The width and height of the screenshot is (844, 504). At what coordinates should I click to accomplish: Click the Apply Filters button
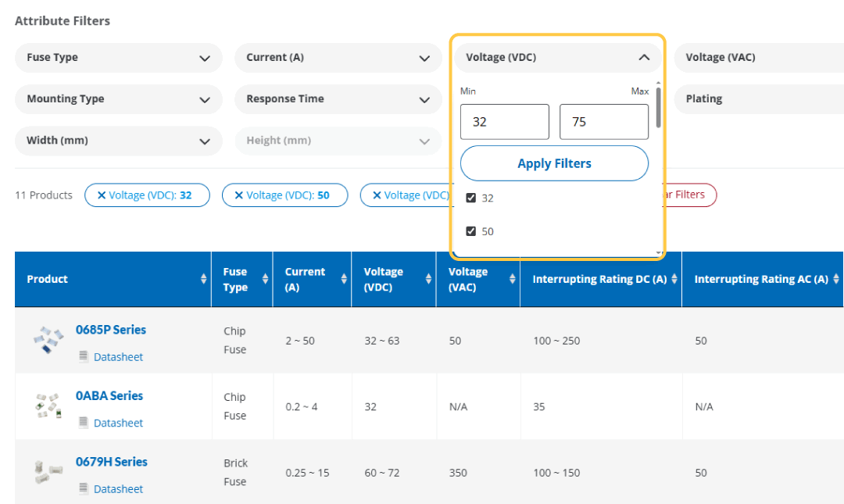click(554, 163)
